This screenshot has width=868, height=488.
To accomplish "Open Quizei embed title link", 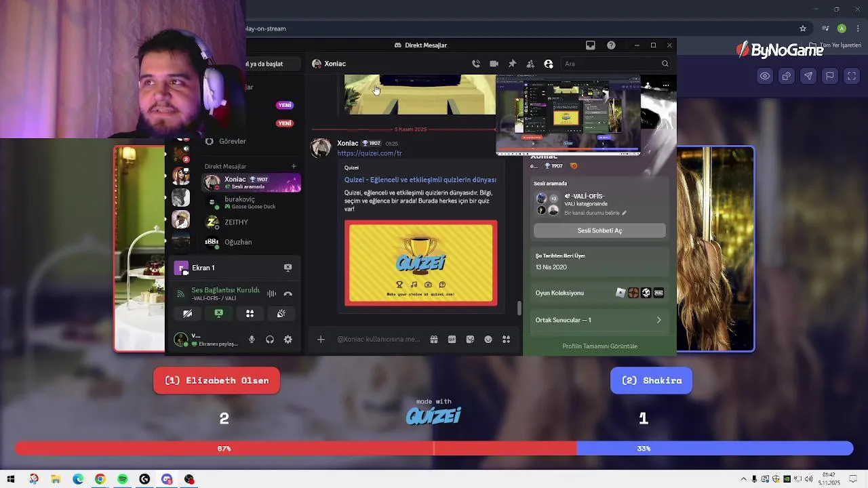I will click(420, 180).
